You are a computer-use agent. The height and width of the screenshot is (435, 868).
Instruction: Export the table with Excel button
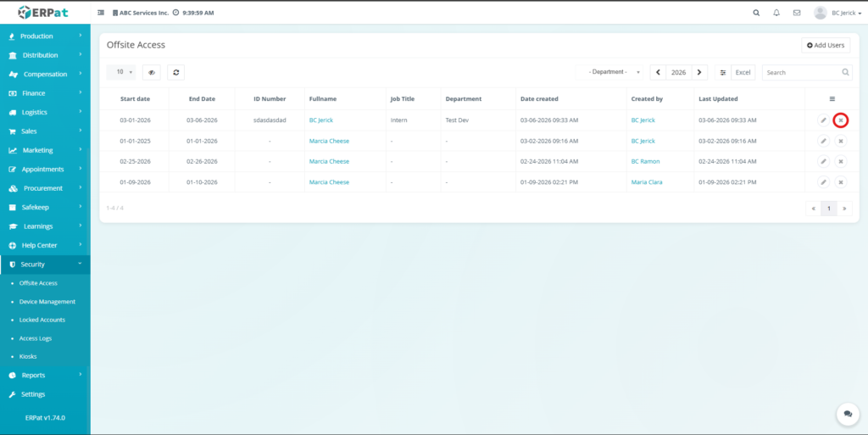tap(743, 73)
